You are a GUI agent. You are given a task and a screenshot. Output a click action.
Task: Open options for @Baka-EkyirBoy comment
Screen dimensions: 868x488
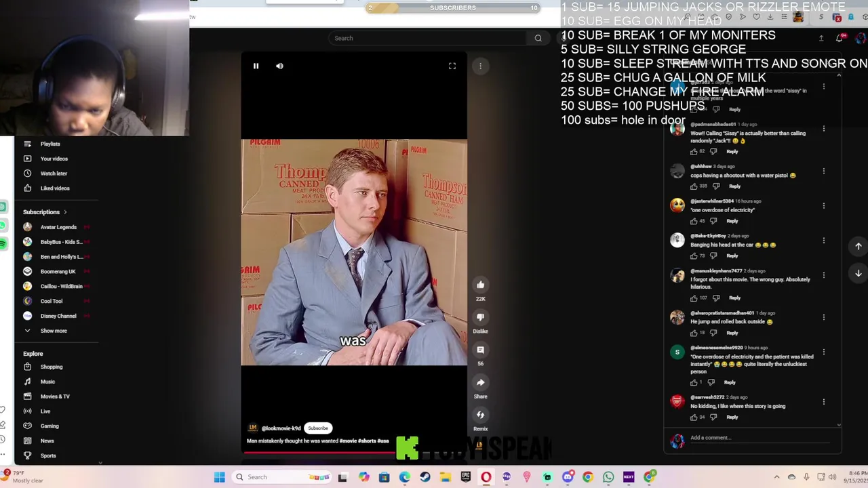(x=824, y=240)
